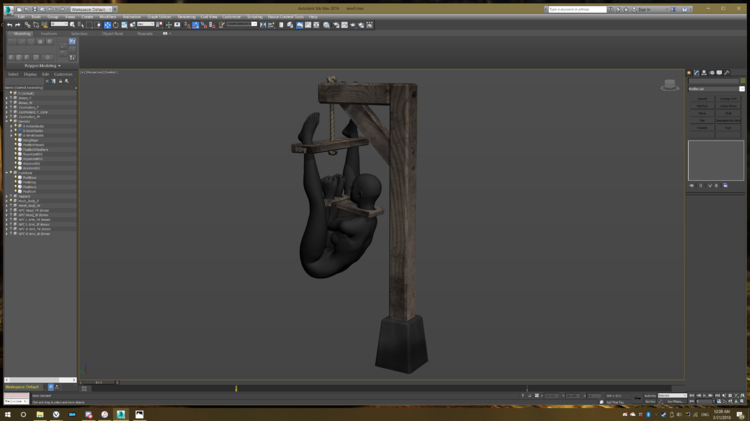Toggle the Percent Snap button
Screen dimensions: 750x421
click(x=204, y=25)
